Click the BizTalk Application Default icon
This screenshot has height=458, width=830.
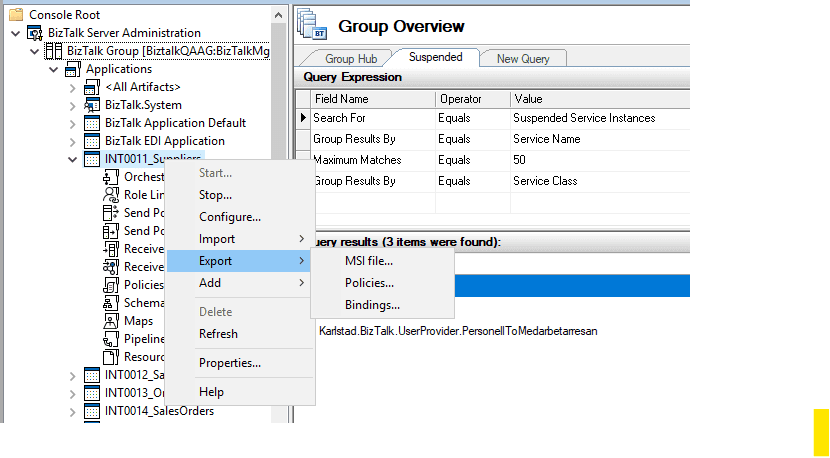point(92,123)
